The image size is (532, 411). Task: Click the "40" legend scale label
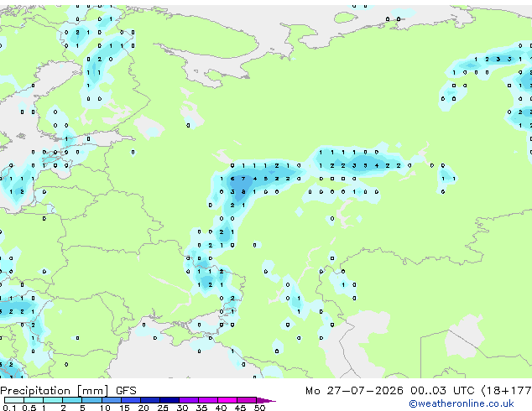(221, 408)
